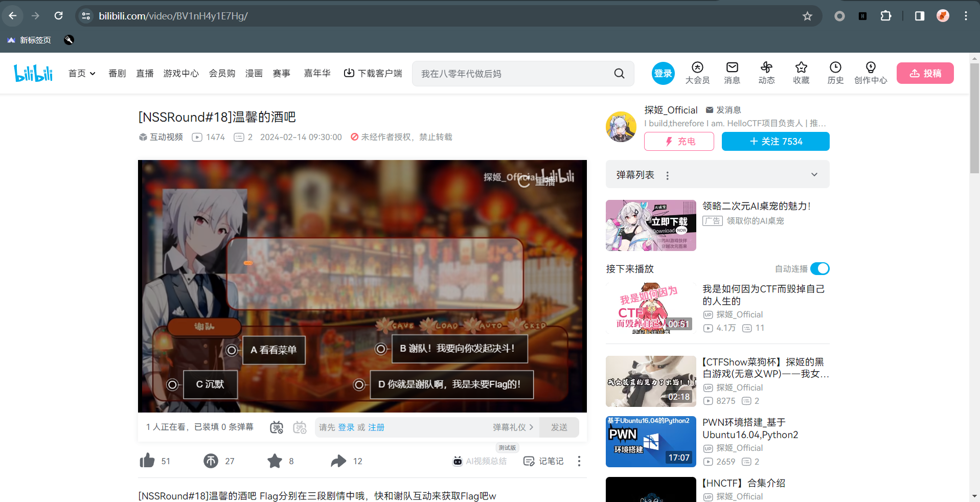
Task: Open Chrome extensions puzzle icon
Action: (x=886, y=16)
